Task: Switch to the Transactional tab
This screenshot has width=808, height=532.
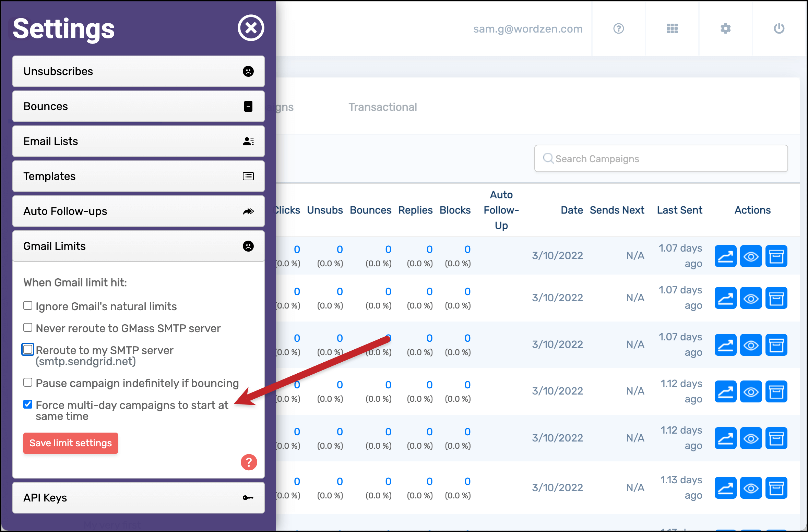Action: [383, 107]
